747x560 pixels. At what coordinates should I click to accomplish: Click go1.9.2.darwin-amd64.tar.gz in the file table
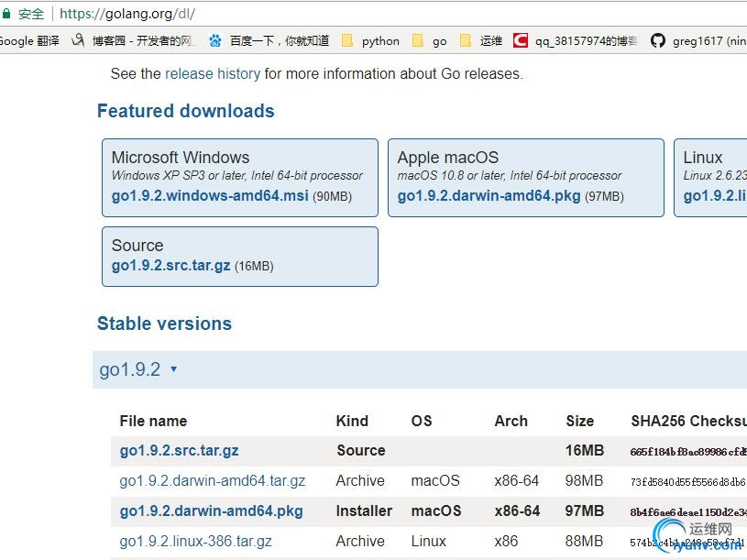(213, 481)
